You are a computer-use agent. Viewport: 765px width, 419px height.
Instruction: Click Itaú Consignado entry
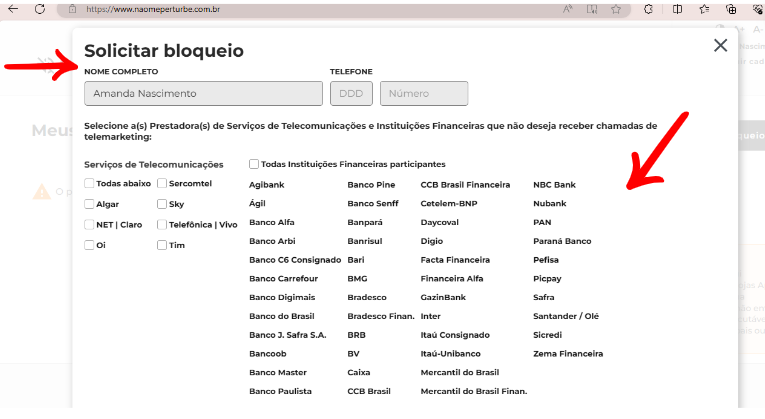coord(455,335)
